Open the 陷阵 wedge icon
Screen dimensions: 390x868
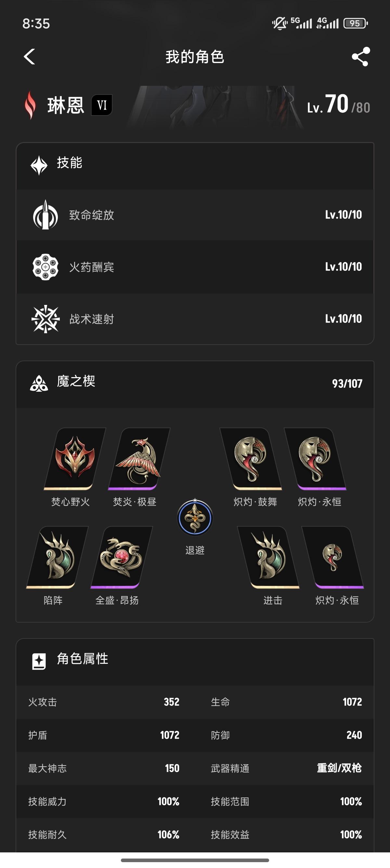[57, 557]
